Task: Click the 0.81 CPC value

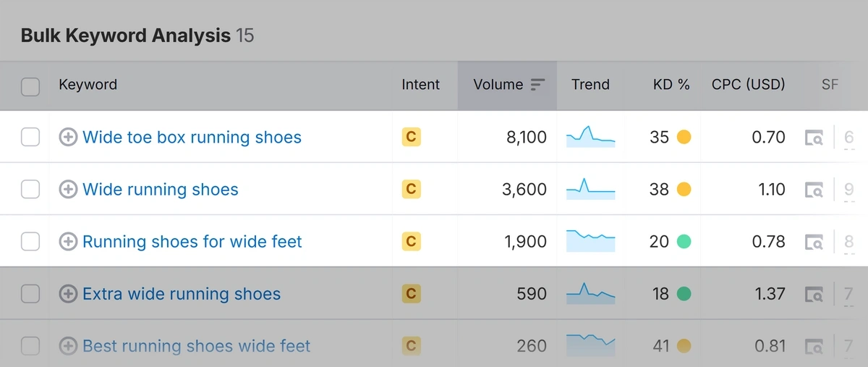Action: point(770,346)
